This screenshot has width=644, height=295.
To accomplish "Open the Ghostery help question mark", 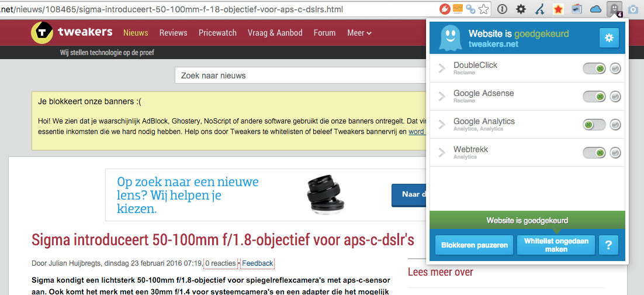I will click(609, 245).
